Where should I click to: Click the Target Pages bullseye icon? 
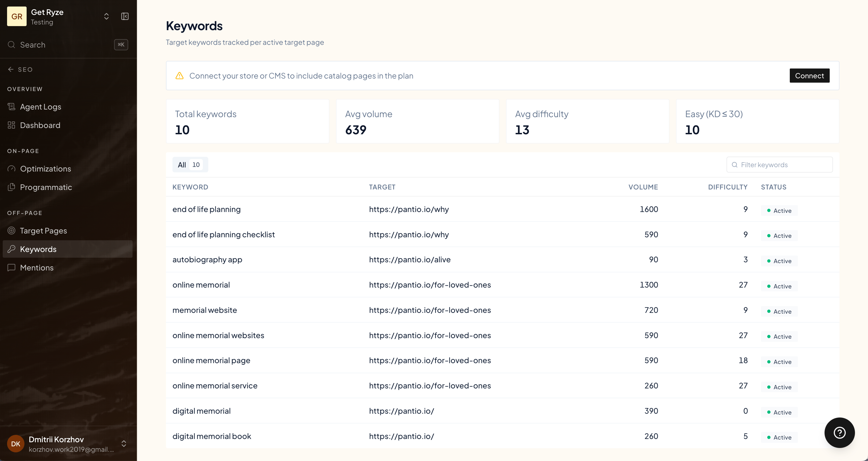[x=11, y=231]
